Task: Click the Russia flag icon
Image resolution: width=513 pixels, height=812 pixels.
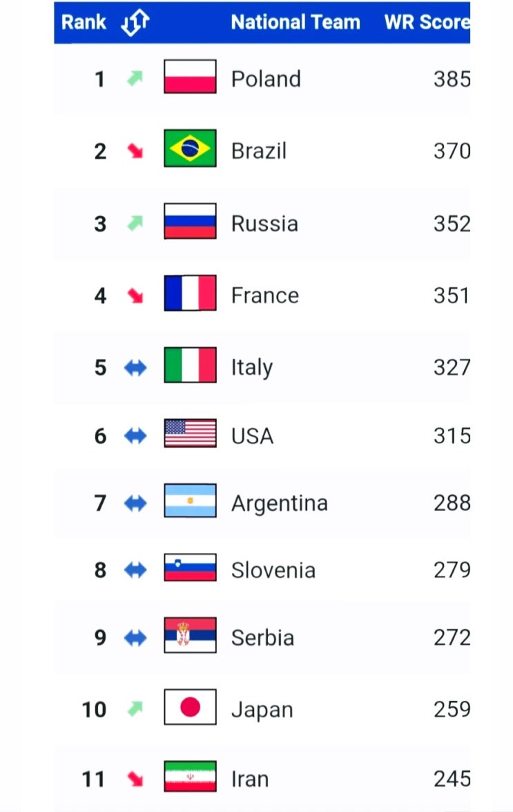Action: (190, 221)
